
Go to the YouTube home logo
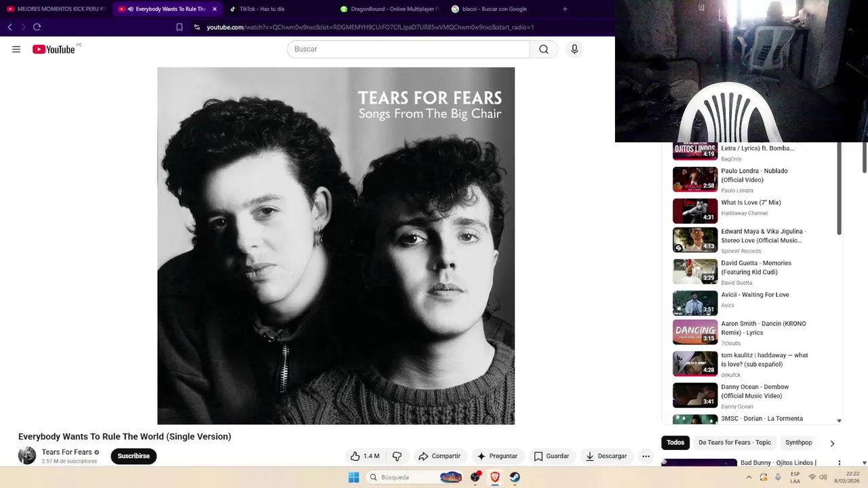(x=54, y=49)
